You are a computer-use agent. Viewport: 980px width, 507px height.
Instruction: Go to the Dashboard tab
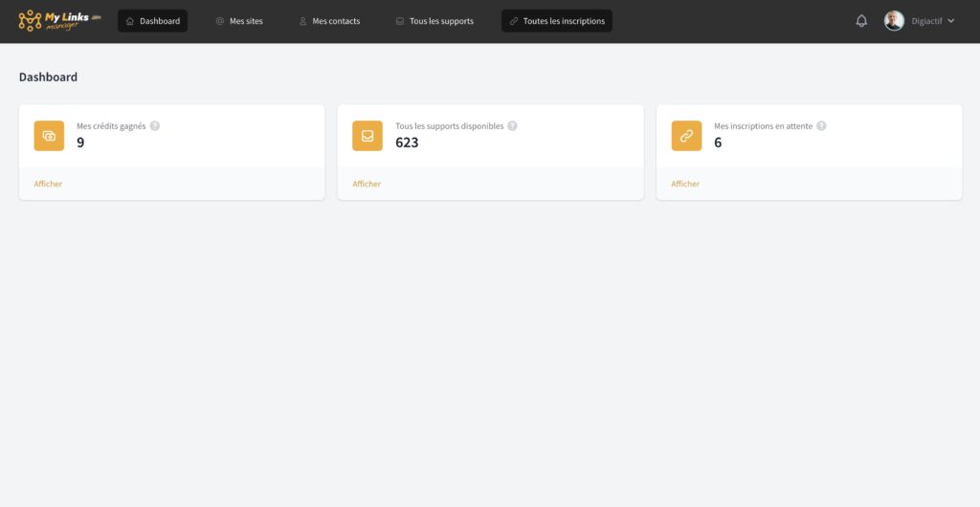click(x=152, y=21)
